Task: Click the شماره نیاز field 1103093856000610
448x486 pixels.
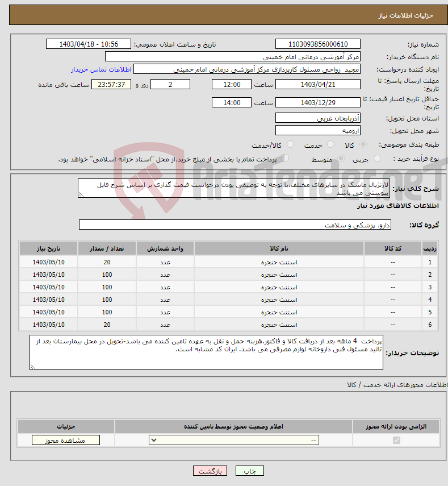Action: [318, 44]
